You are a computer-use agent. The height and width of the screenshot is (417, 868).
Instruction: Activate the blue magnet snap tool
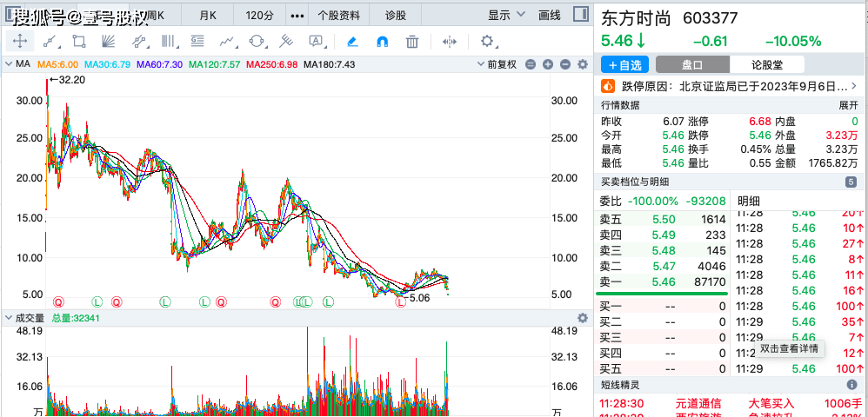382,41
